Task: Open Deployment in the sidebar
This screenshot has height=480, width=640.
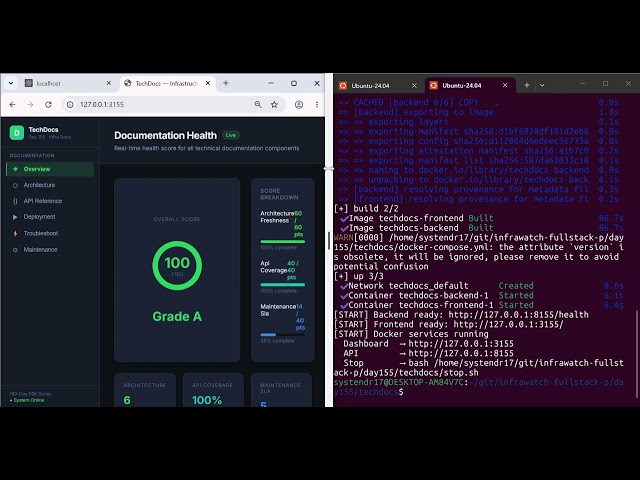Action: 50,217
